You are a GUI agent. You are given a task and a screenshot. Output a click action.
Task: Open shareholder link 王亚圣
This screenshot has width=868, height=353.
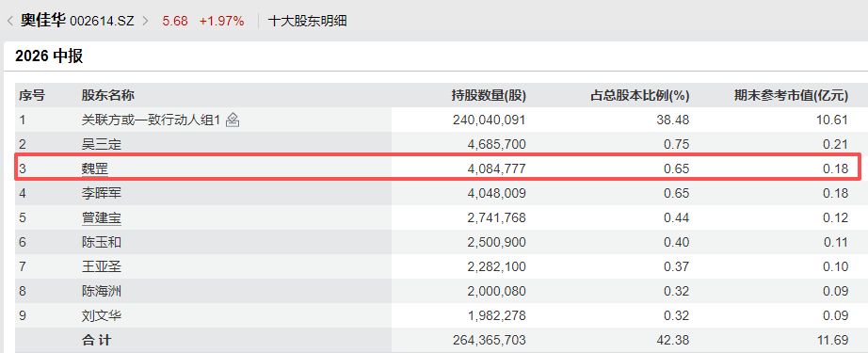[102, 266]
